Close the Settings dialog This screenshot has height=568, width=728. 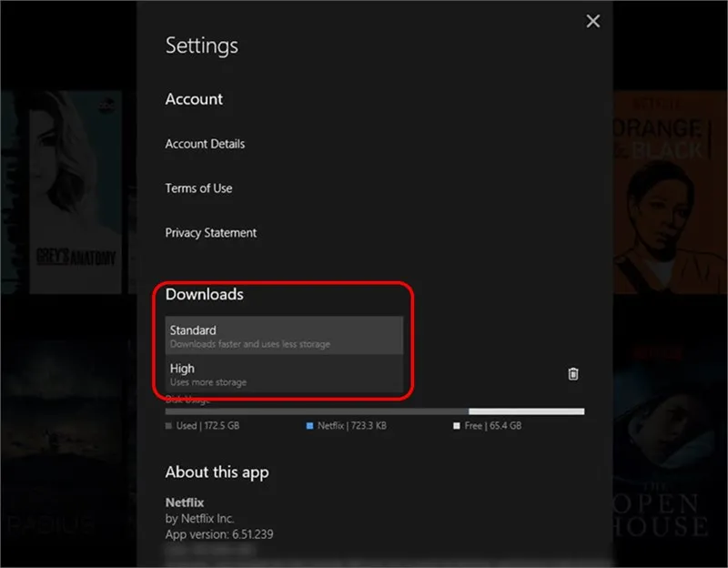coord(592,20)
